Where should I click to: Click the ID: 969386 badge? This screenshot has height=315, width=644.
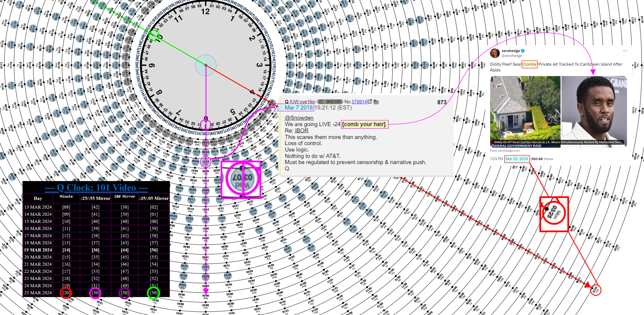[330, 102]
